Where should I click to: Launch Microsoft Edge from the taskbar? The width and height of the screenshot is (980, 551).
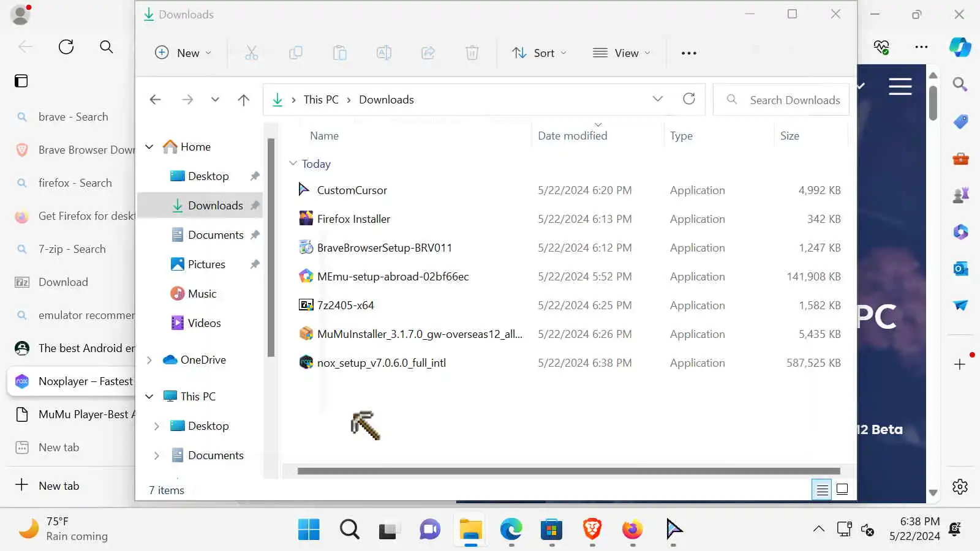pyautogui.click(x=511, y=529)
